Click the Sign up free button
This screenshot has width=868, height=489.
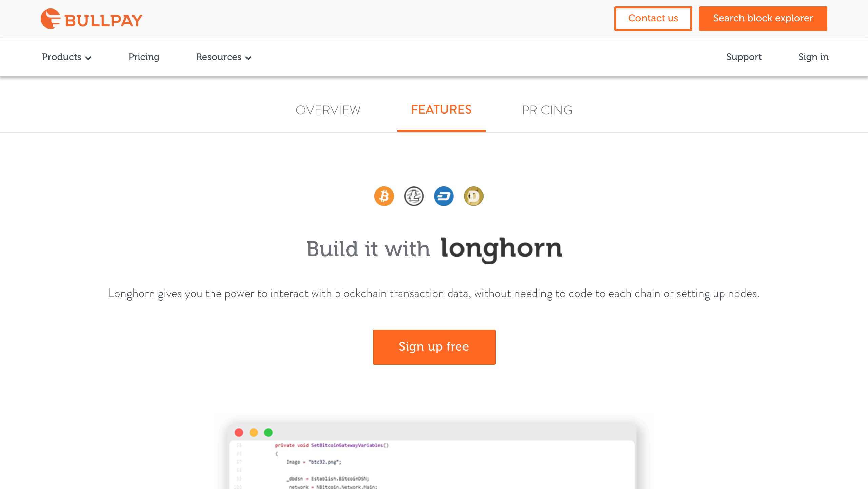(x=434, y=347)
